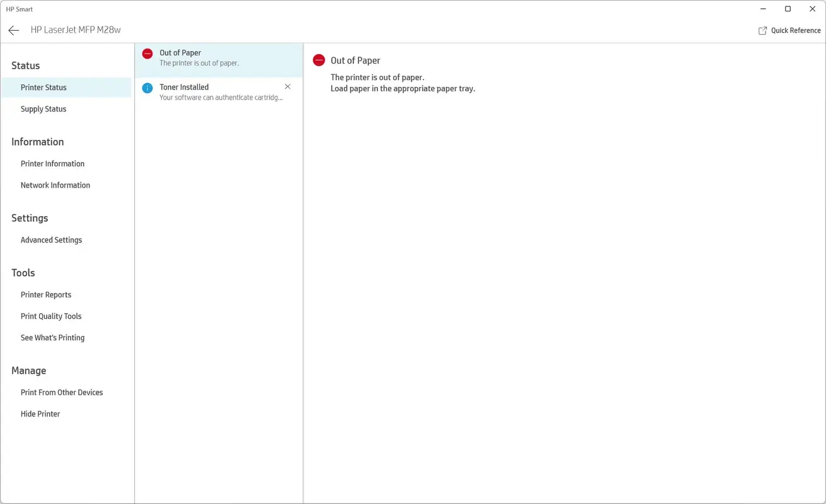Click the red alert icon in the detail pane
This screenshot has height=504, width=826.
319,60
